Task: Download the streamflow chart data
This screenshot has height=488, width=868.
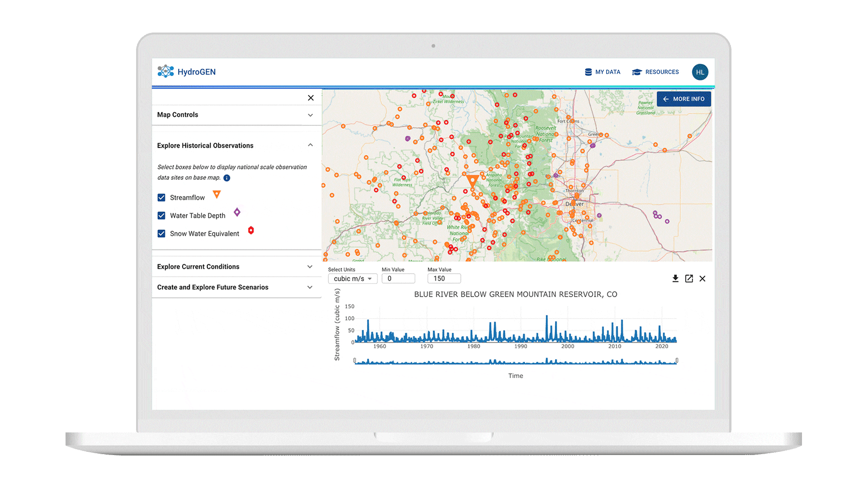Action: click(675, 278)
